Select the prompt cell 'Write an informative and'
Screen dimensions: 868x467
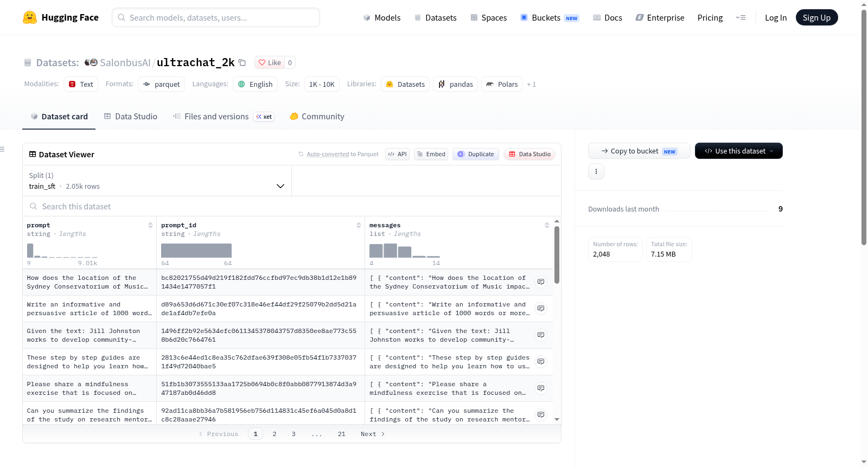click(x=90, y=309)
